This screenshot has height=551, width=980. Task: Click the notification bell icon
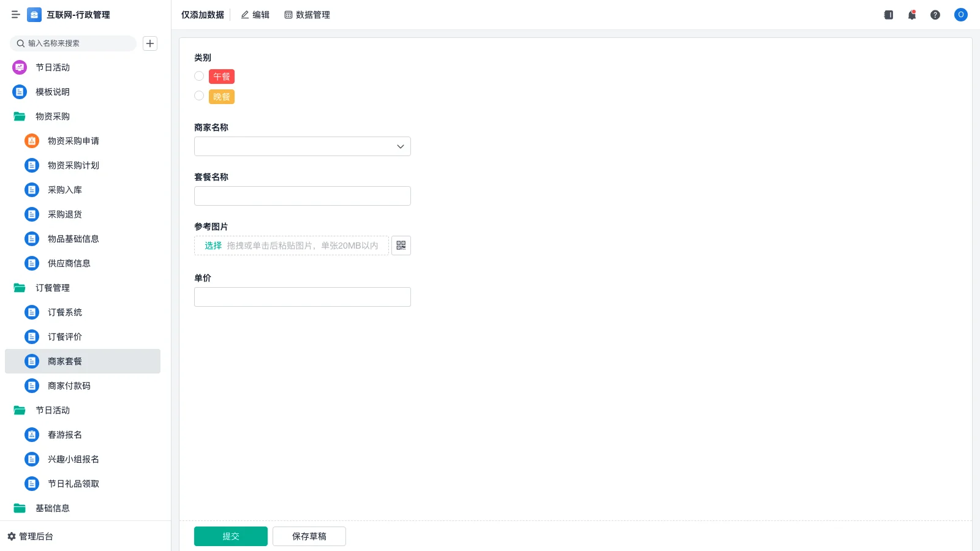(x=912, y=15)
